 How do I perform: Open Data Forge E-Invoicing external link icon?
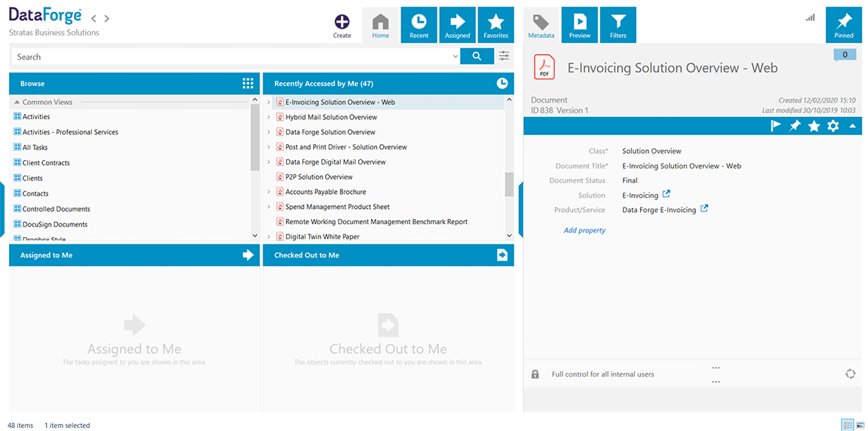point(704,209)
